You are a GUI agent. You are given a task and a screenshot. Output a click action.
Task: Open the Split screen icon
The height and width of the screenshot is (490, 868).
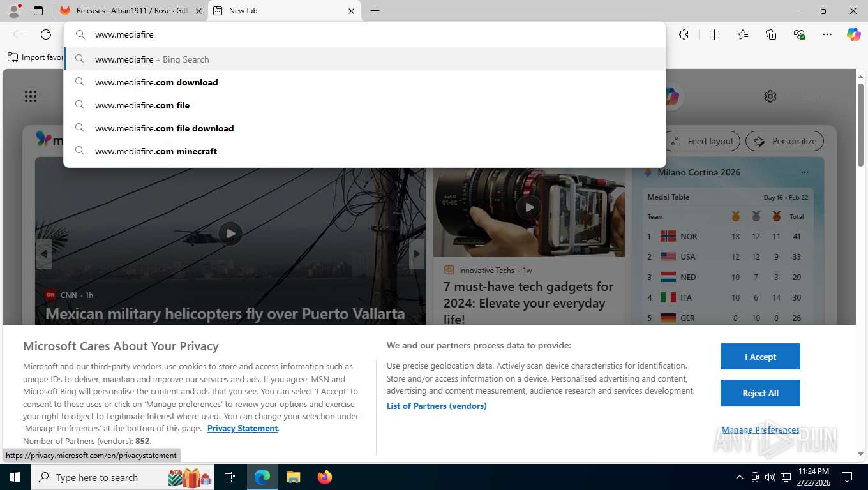[714, 34]
